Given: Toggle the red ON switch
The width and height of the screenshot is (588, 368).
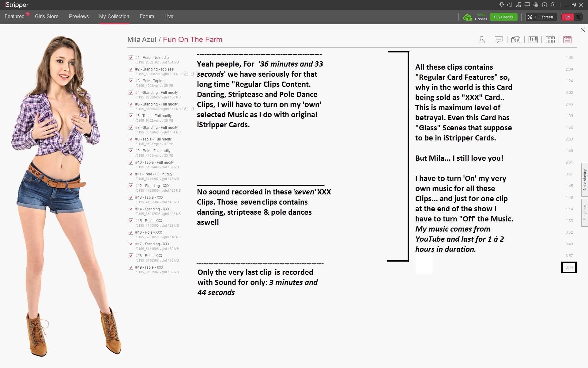Looking at the screenshot, I should [x=571, y=17].
